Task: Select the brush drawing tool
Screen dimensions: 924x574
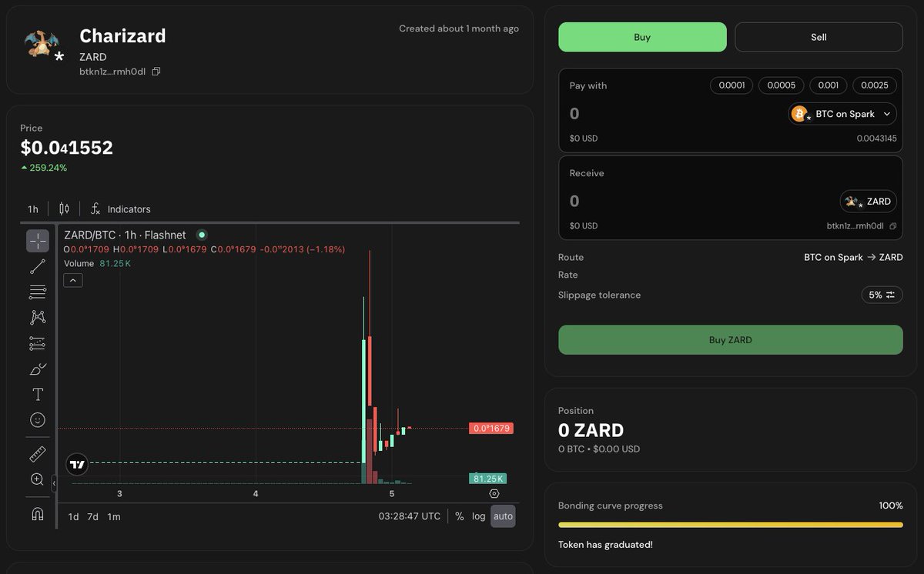Action: pos(37,369)
